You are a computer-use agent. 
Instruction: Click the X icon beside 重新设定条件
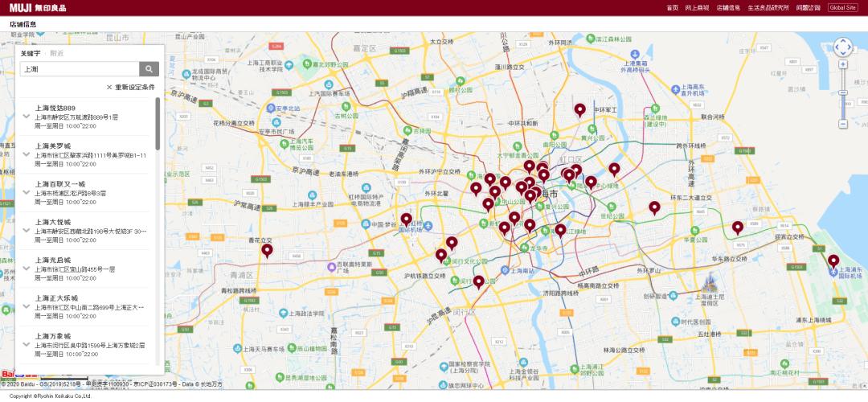[x=109, y=87]
